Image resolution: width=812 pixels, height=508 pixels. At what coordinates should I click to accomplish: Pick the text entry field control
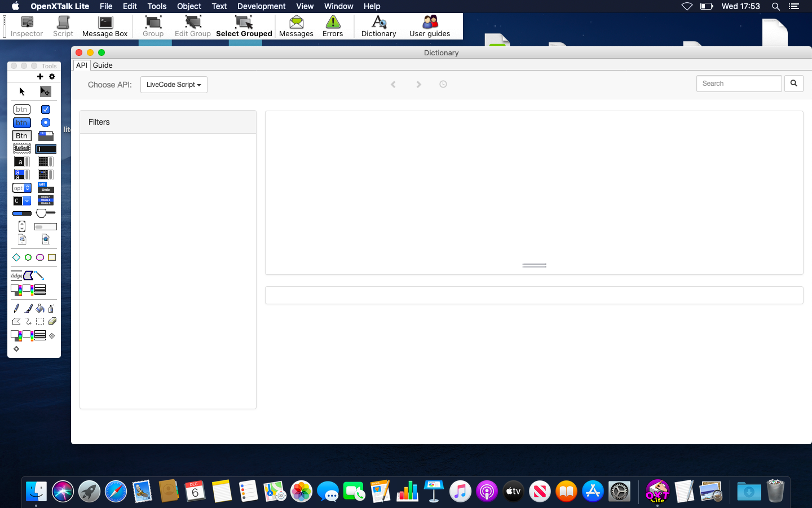[46, 149]
